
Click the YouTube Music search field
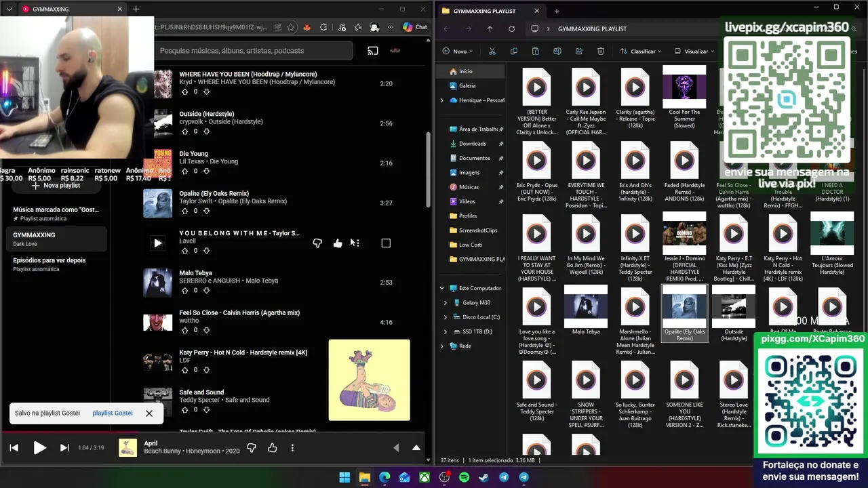(x=253, y=51)
